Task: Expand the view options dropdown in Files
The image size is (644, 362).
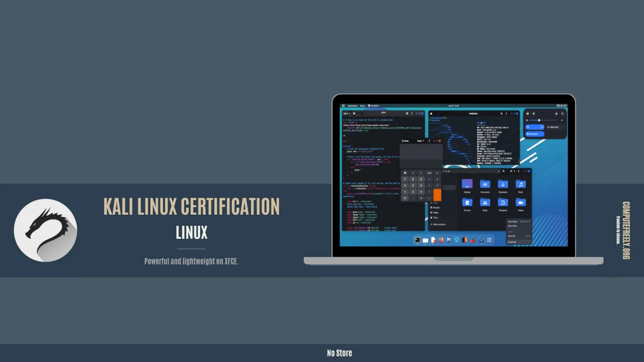Action: point(514,171)
